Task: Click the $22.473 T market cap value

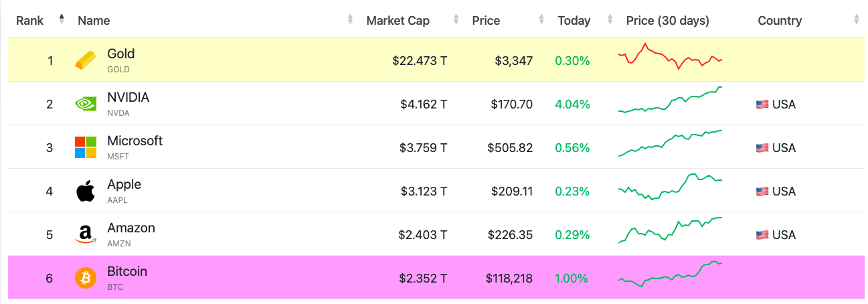Action: click(x=420, y=61)
